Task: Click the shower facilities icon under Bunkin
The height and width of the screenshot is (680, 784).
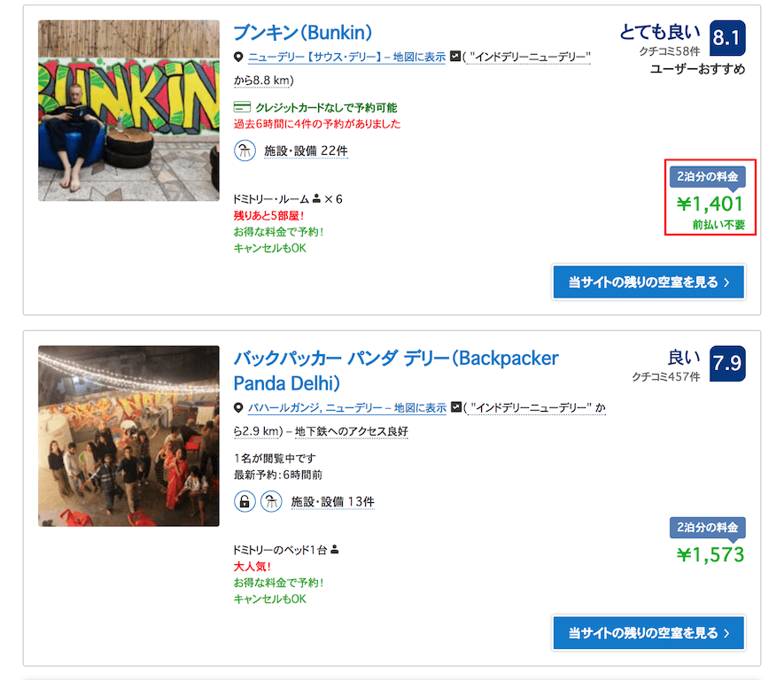Action: click(x=245, y=151)
